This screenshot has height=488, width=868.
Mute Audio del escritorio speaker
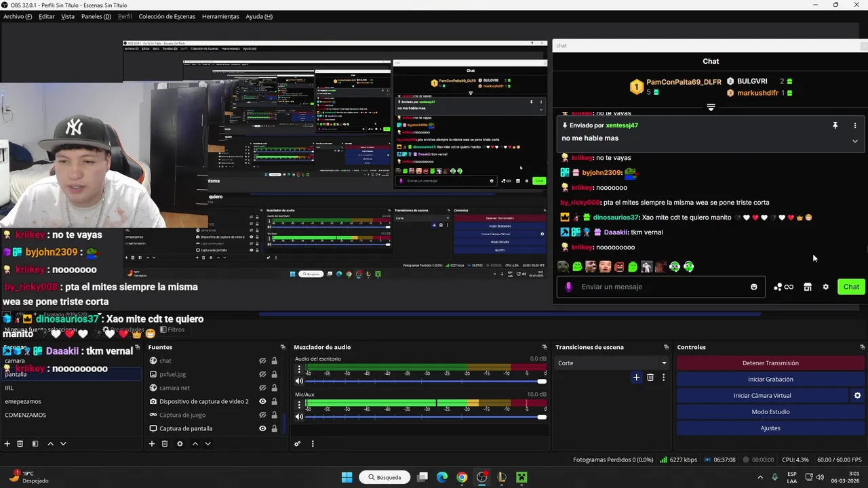[x=299, y=381]
